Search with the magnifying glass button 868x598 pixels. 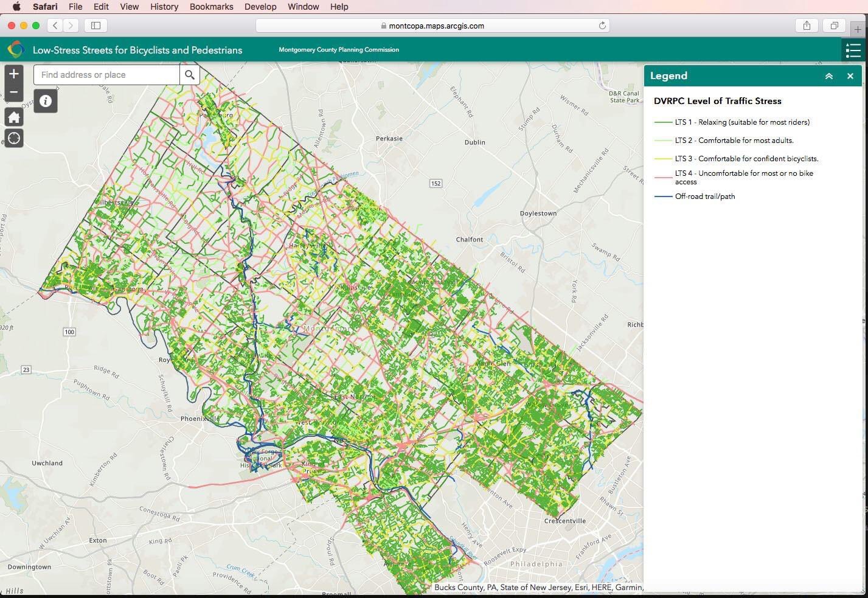190,75
